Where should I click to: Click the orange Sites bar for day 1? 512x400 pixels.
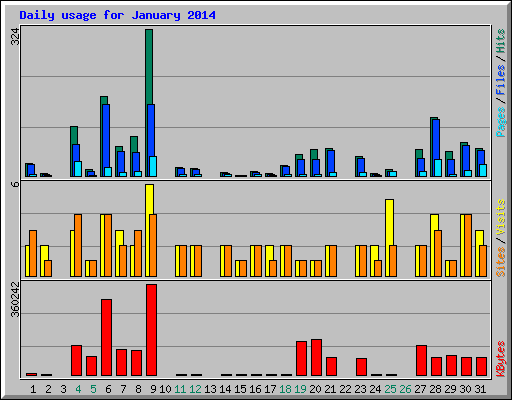coord(33,253)
